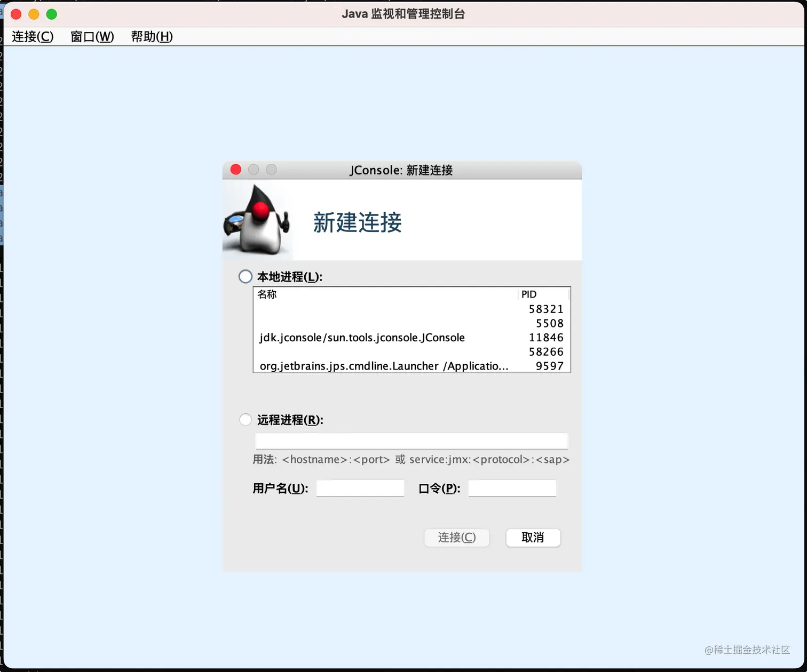This screenshot has width=807, height=672.
Task: Open the 窗口(W) menu
Action: point(92,36)
